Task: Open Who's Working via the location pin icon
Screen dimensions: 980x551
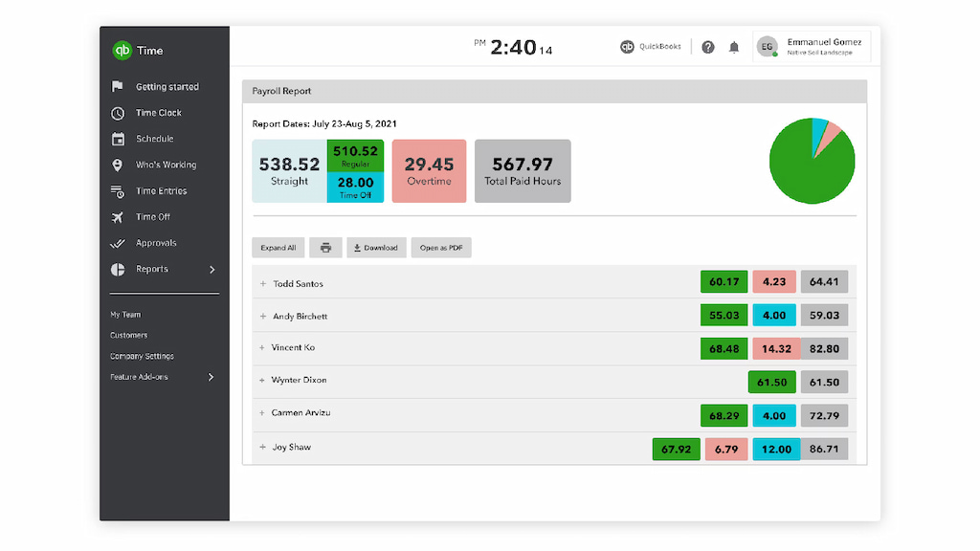Action: click(x=116, y=164)
